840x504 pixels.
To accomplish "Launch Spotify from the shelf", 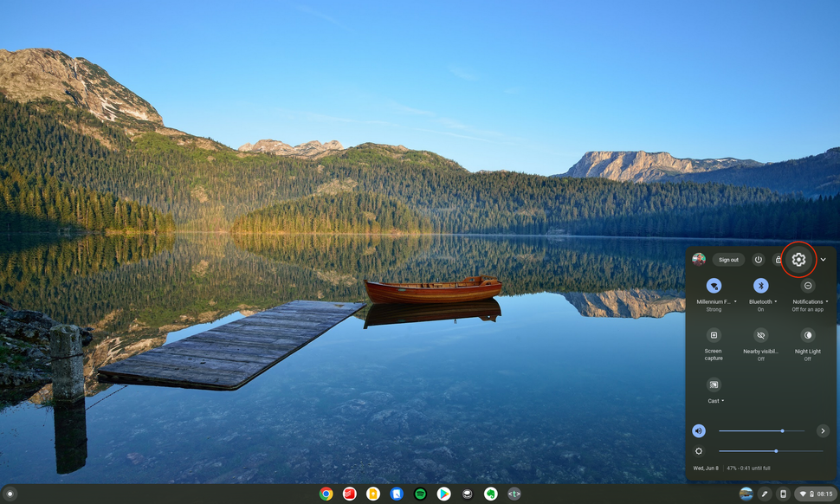I will pos(419,492).
